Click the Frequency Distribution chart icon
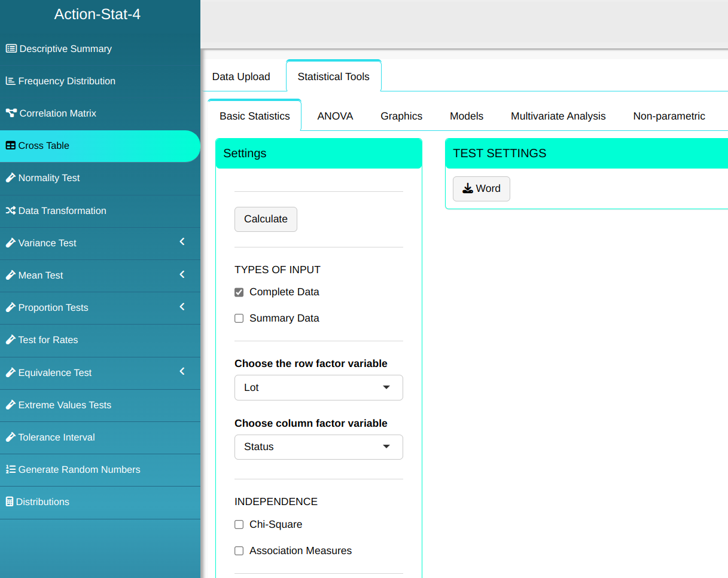 click(x=10, y=81)
